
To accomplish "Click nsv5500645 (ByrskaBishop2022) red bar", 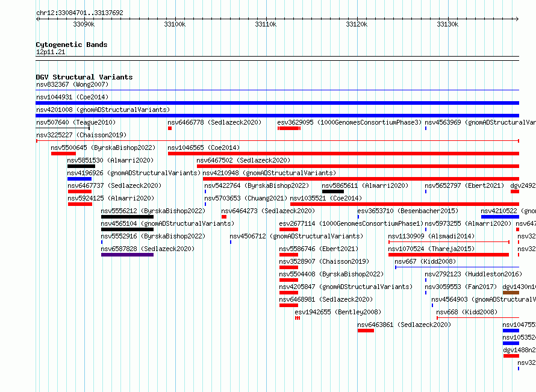I will click(x=63, y=154).
